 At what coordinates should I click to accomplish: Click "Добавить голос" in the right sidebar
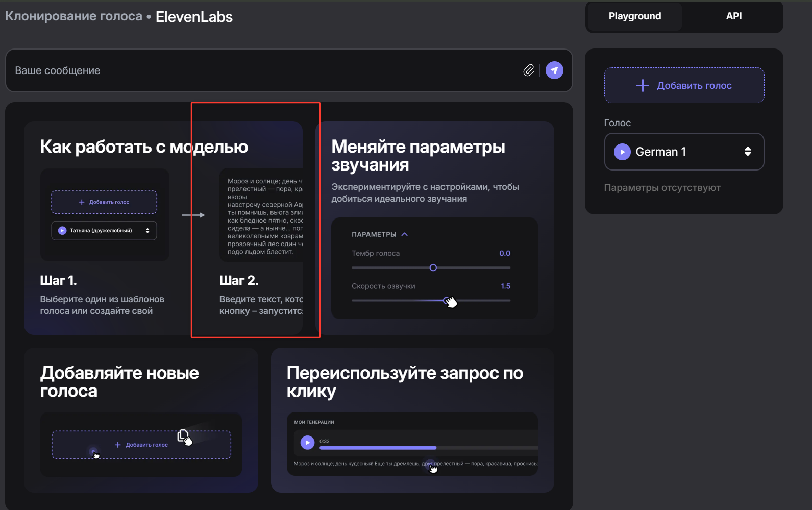(684, 85)
